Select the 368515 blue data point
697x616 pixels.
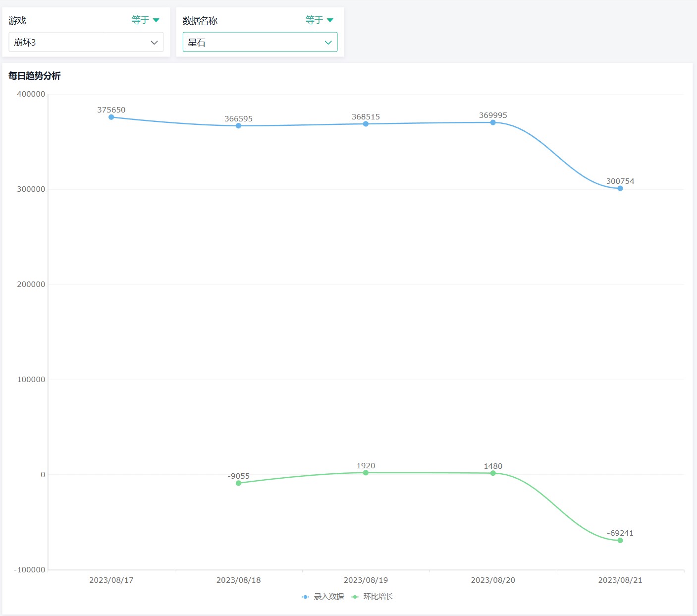pyautogui.click(x=366, y=124)
